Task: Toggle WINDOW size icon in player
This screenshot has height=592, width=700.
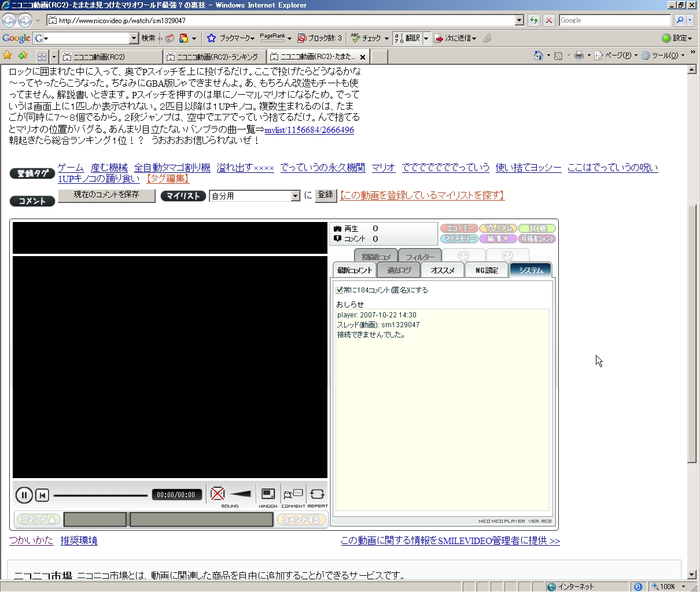Action: [x=268, y=494]
